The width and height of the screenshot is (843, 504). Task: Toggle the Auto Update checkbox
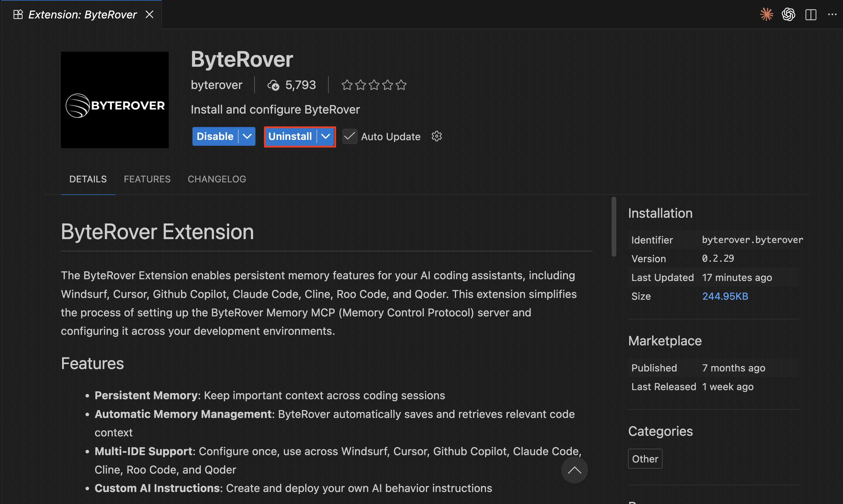[x=350, y=136]
